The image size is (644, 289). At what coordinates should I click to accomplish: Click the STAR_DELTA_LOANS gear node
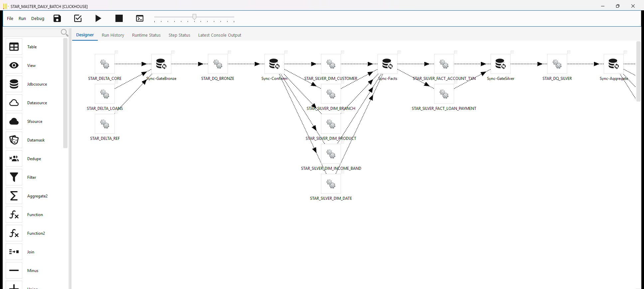pyautogui.click(x=105, y=94)
